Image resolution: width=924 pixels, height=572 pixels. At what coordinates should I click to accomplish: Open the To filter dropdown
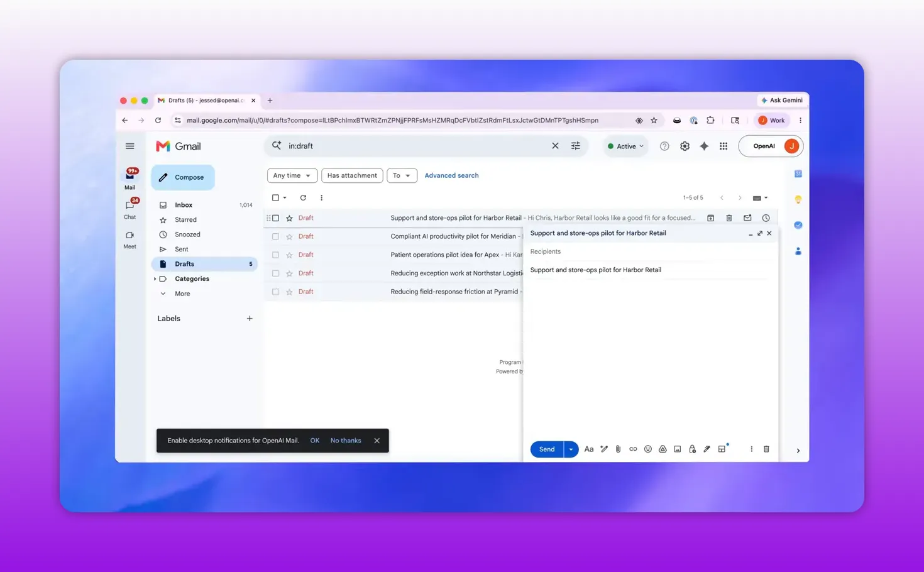click(402, 176)
